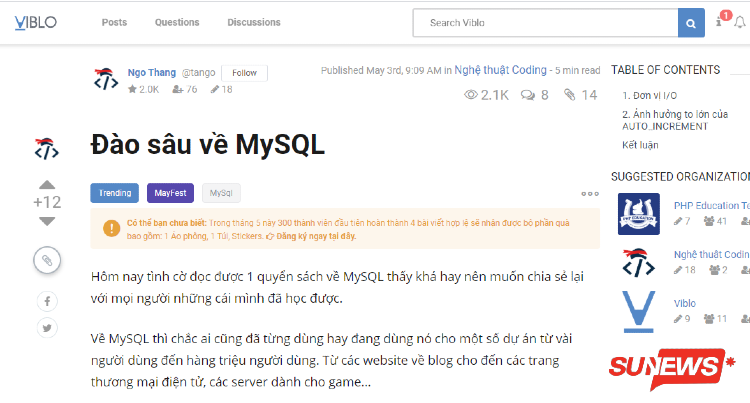Open the three-dot post options menu
This screenshot has height=403, width=750.
pos(590,194)
